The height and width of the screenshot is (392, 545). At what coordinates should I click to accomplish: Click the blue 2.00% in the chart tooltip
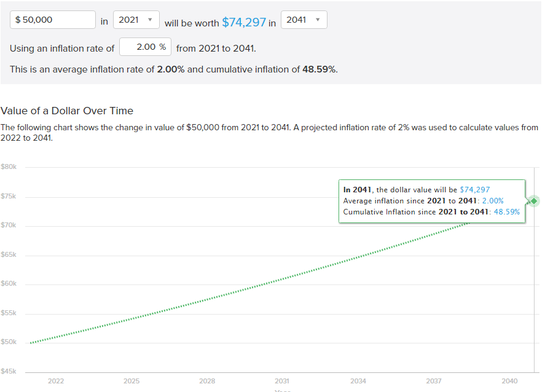pos(493,201)
